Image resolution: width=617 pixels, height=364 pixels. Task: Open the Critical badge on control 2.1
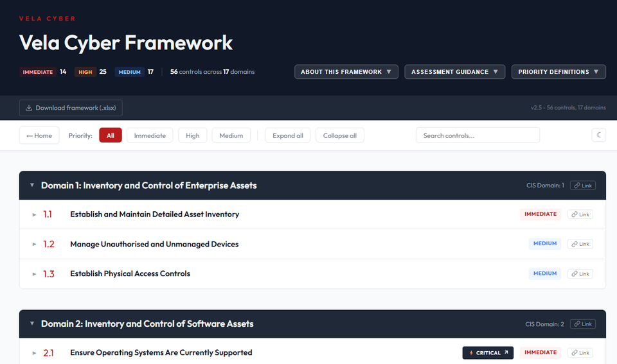pyautogui.click(x=488, y=352)
